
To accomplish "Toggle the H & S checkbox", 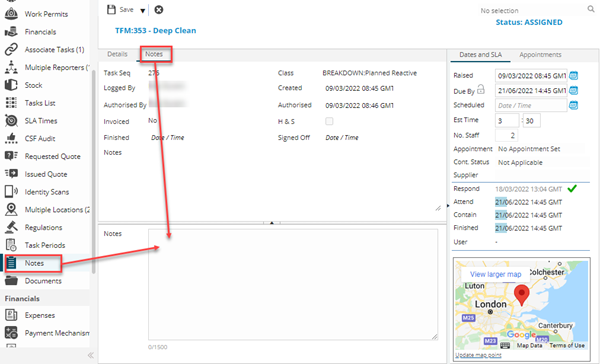I will point(329,121).
